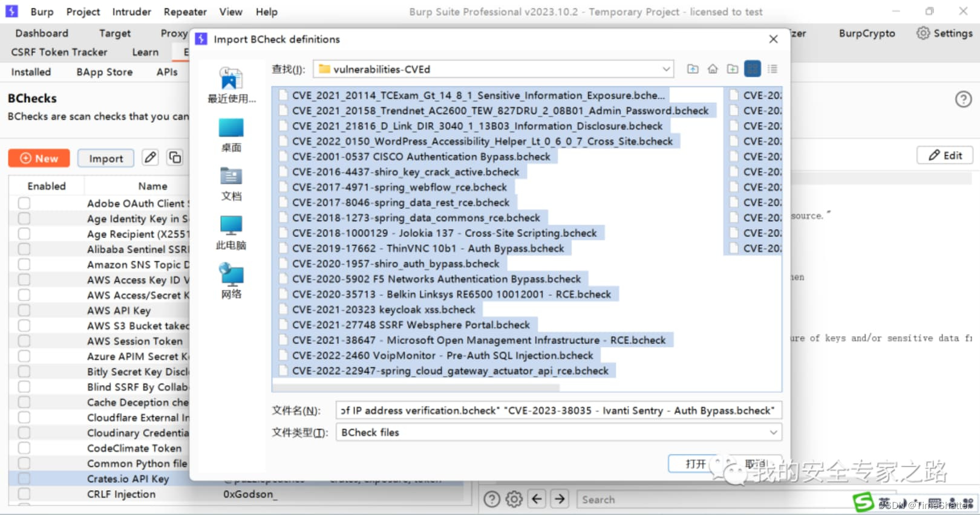Click the Enabled column header
Viewport: 980px width, 515px height.
point(47,186)
